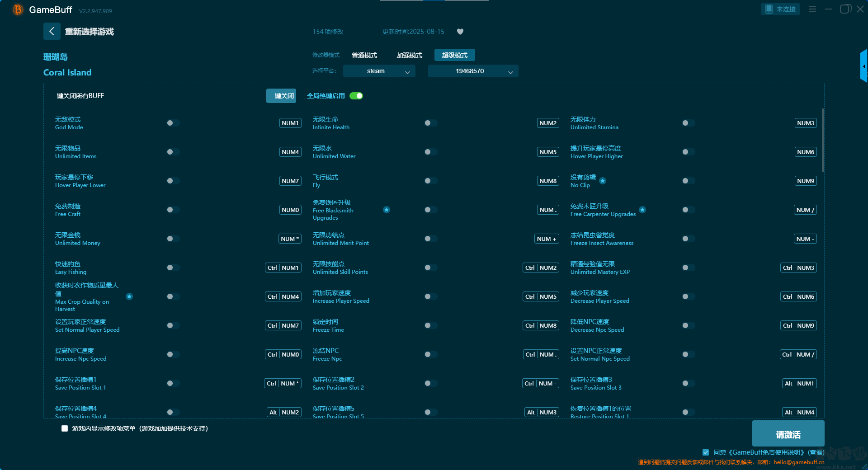Switch to 普通模式 normal mode tab
Image resolution: width=868 pixels, height=470 pixels.
tap(364, 55)
